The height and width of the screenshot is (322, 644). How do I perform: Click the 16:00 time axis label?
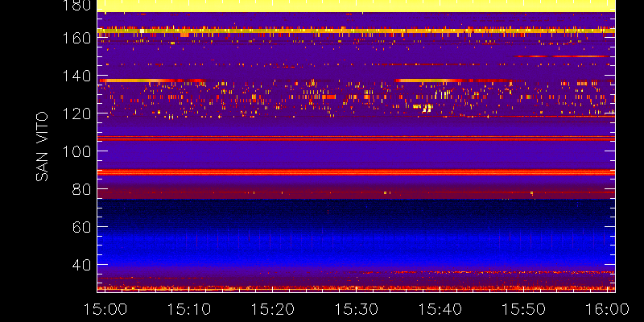tap(608, 309)
